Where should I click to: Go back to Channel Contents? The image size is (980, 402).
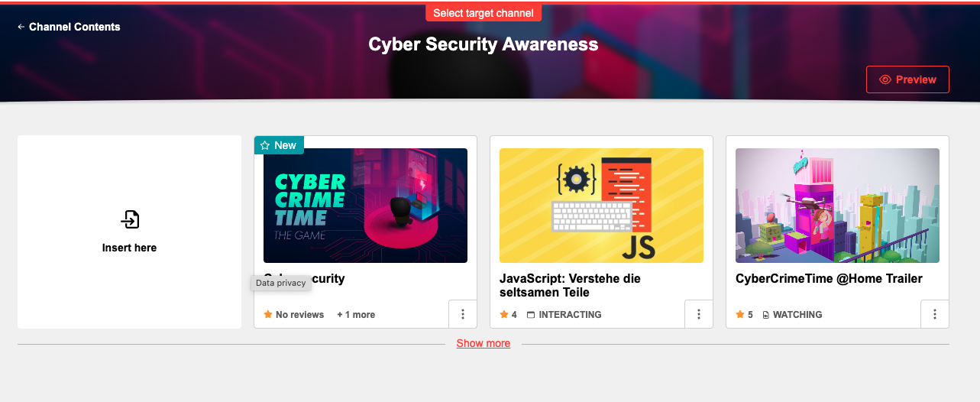coord(74,27)
